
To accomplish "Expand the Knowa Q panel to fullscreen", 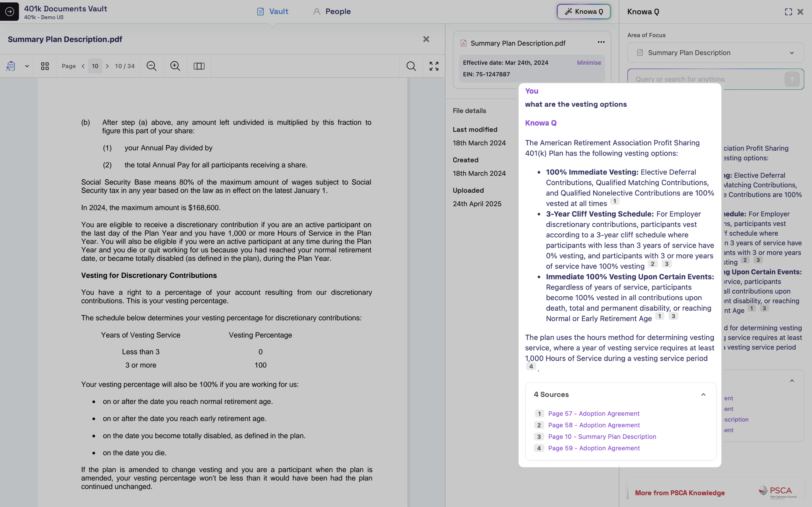I will coord(788,12).
